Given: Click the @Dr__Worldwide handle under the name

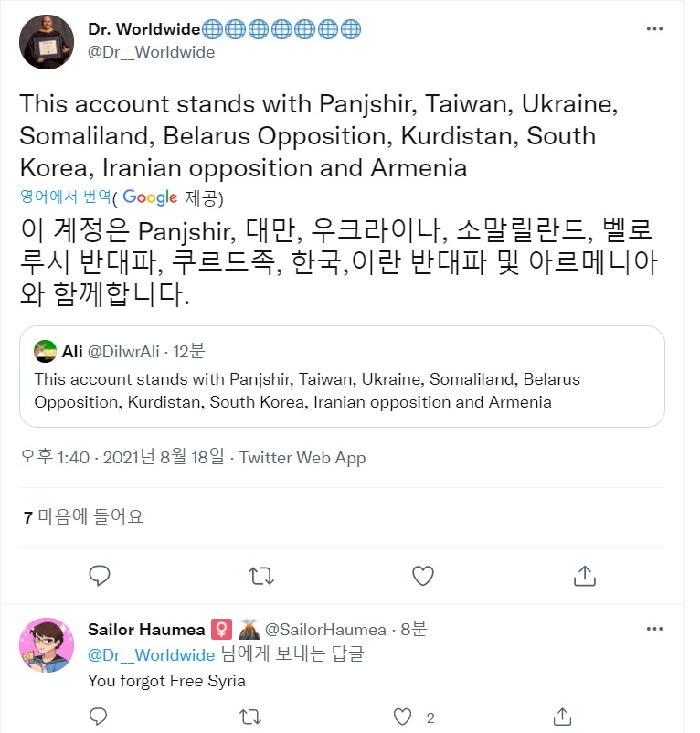Looking at the screenshot, I should pyautogui.click(x=151, y=52).
